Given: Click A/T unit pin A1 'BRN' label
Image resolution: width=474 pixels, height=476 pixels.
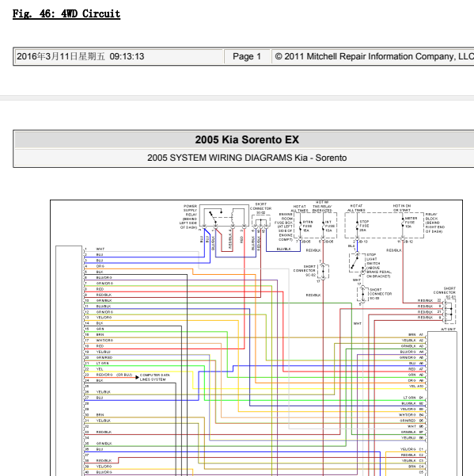Looking at the screenshot, I should [x=412, y=334].
